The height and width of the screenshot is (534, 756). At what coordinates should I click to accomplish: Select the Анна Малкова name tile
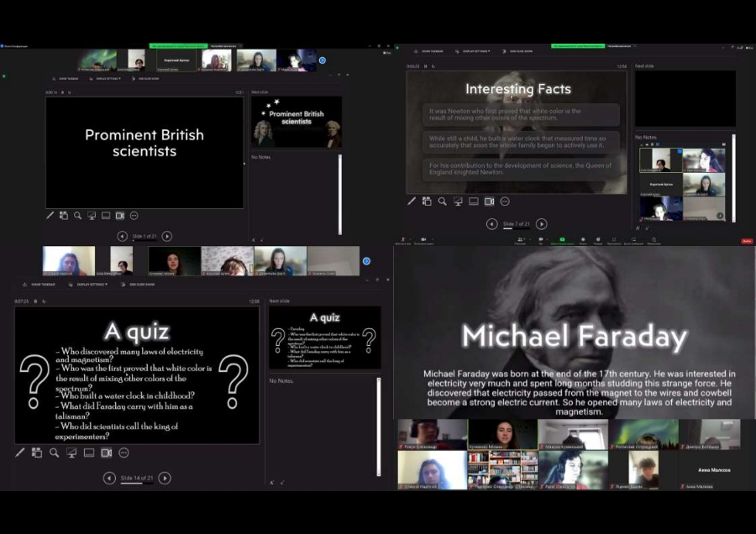coord(713,470)
